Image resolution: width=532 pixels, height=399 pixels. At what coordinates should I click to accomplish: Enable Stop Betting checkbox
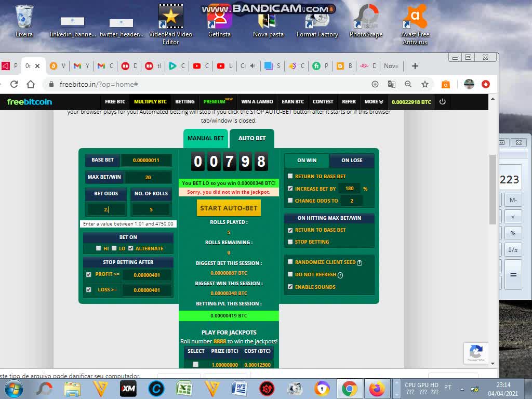290,242
